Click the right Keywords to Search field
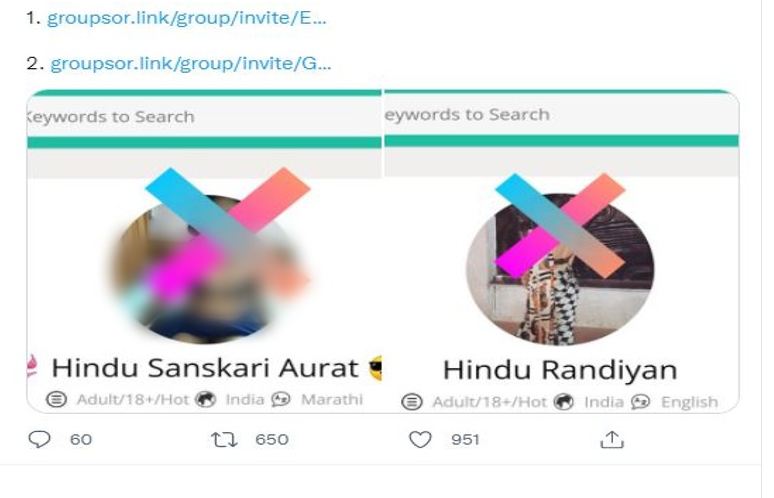Screen dimensions: 774x498 tap(561, 115)
